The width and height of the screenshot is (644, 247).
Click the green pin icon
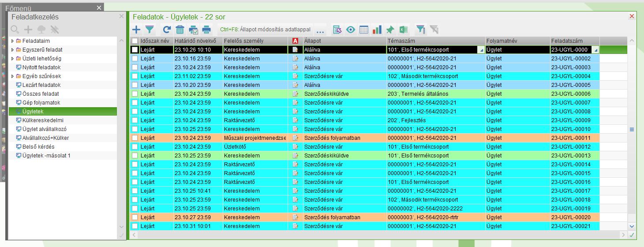tap(390, 30)
